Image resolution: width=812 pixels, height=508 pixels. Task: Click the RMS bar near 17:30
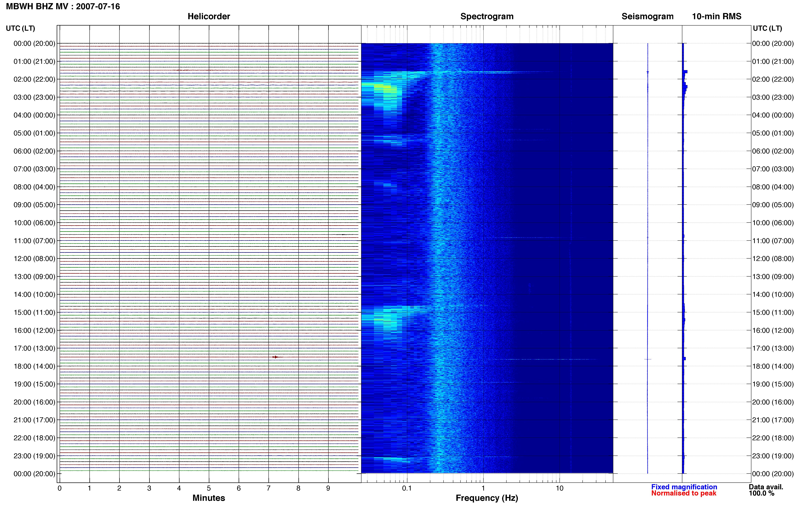(684, 358)
